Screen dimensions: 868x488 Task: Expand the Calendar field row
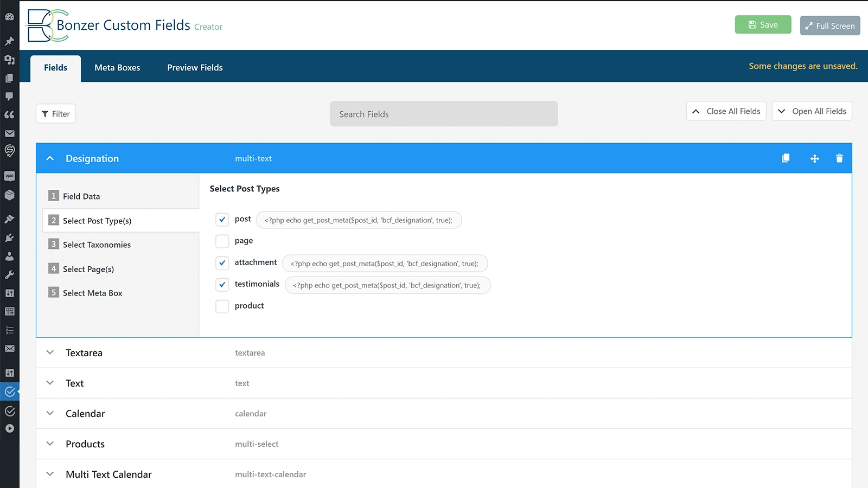click(50, 413)
